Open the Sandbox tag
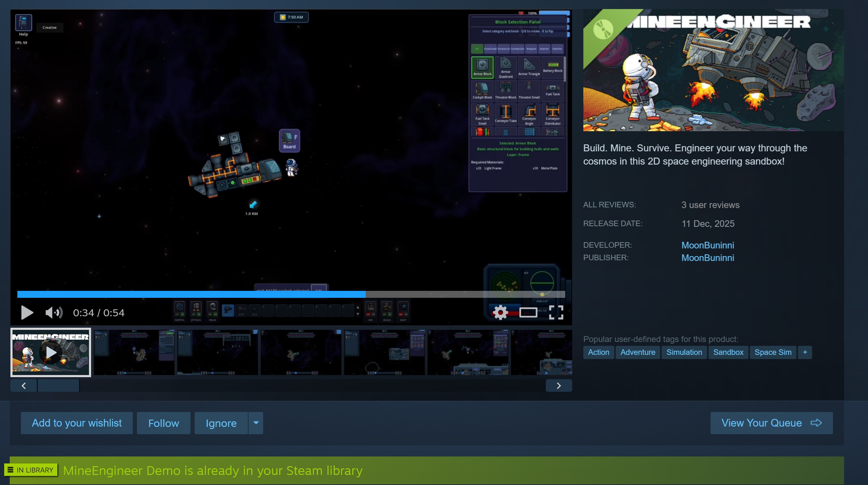Image resolution: width=868 pixels, height=485 pixels. (x=728, y=352)
